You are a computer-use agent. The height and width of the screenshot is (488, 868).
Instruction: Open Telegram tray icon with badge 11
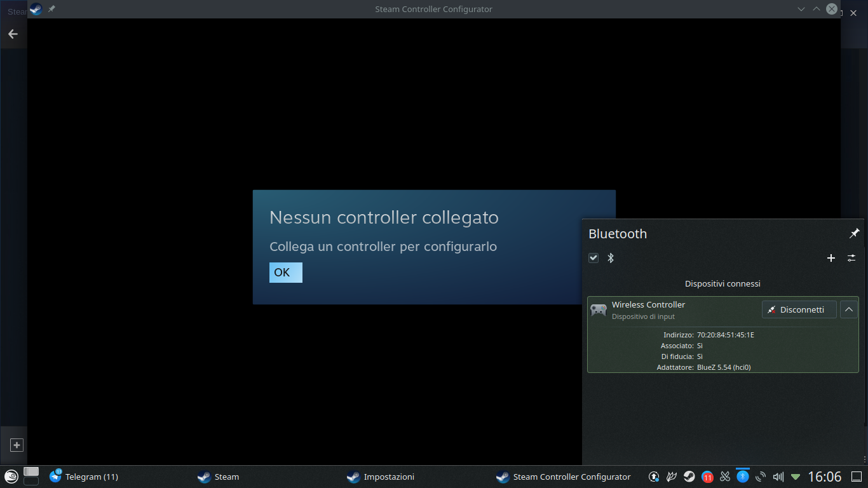(707, 477)
